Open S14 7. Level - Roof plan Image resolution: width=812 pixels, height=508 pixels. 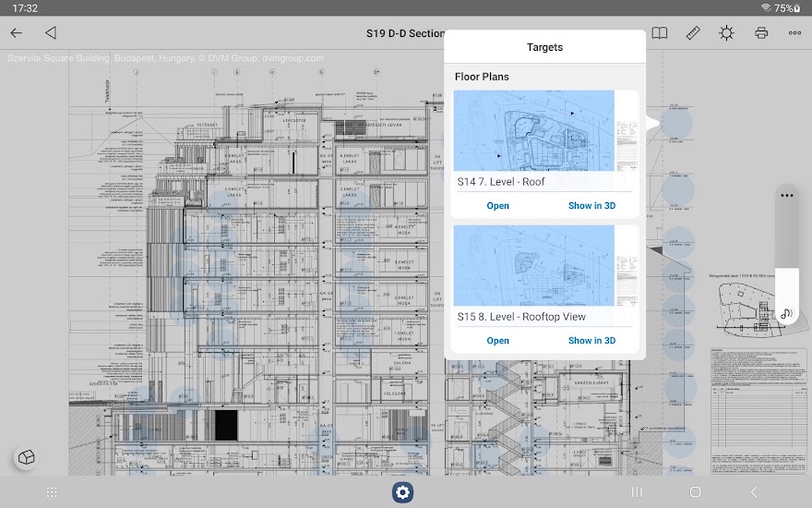497,206
